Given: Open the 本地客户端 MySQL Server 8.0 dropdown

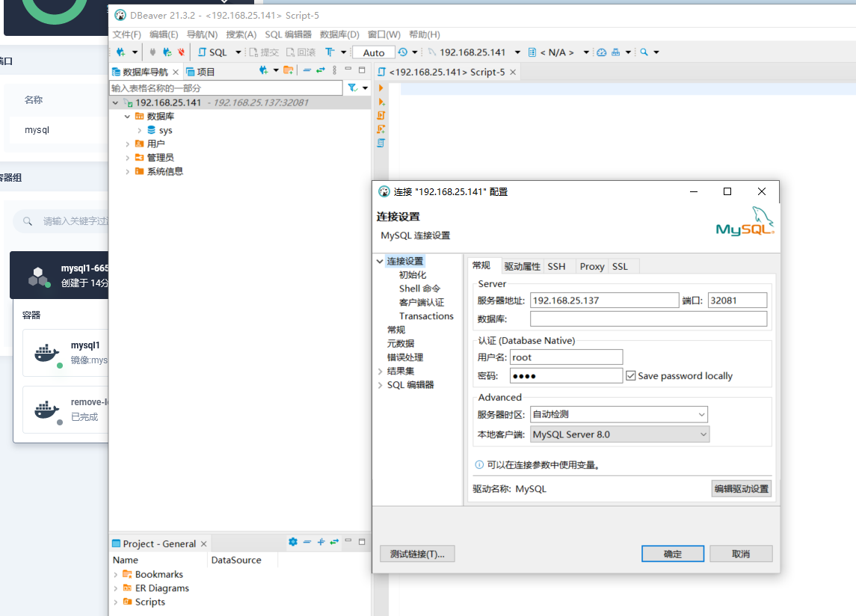Looking at the screenshot, I should (x=620, y=434).
